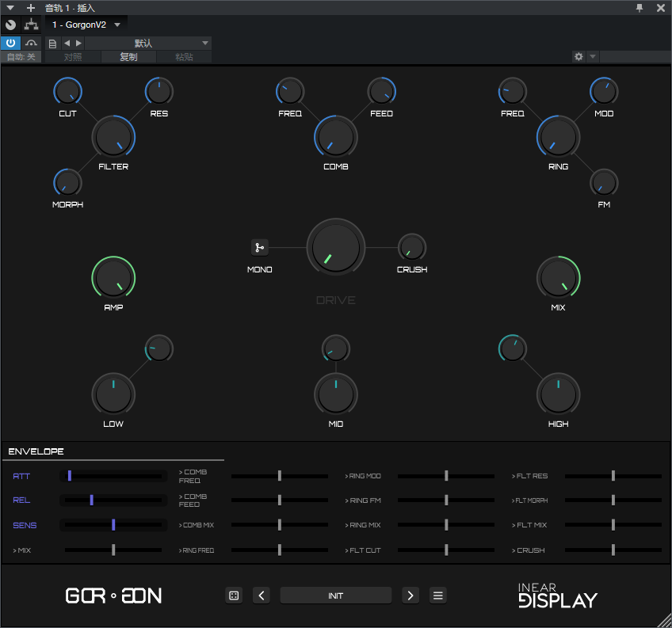The image size is (672, 628).
Task: Click the preset file document icon
Action: 53,44
